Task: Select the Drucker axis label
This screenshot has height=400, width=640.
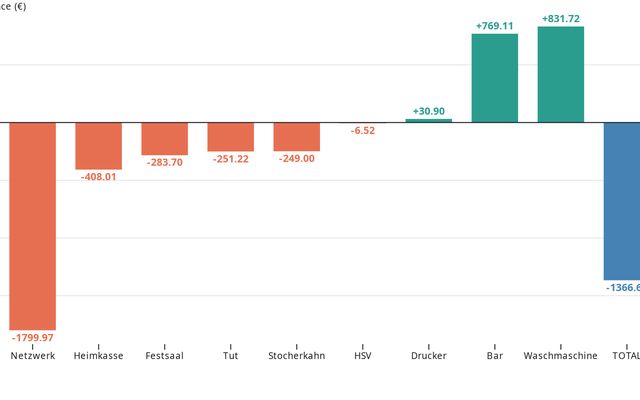Action: tap(428, 356)
